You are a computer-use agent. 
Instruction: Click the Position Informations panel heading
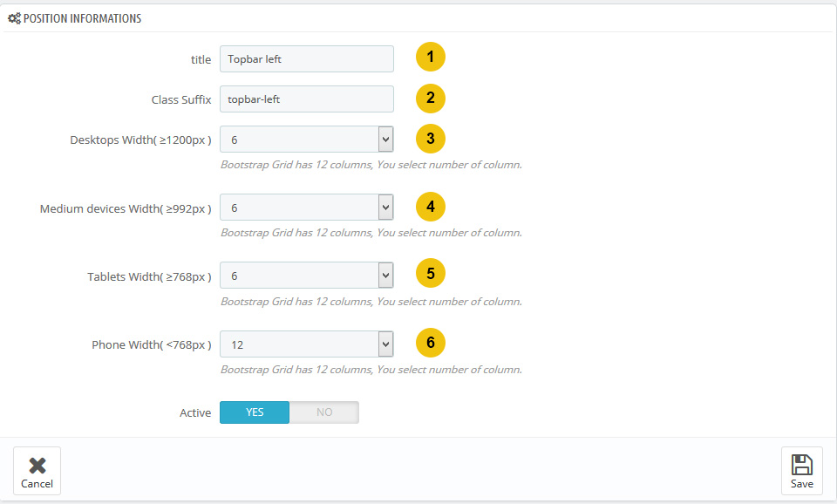(x=82, y=18)
